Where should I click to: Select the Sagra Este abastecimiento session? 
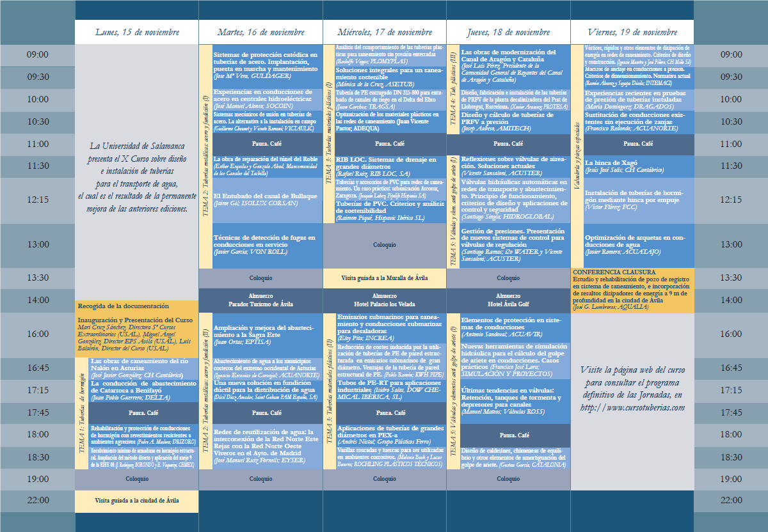tap(269, 334)
